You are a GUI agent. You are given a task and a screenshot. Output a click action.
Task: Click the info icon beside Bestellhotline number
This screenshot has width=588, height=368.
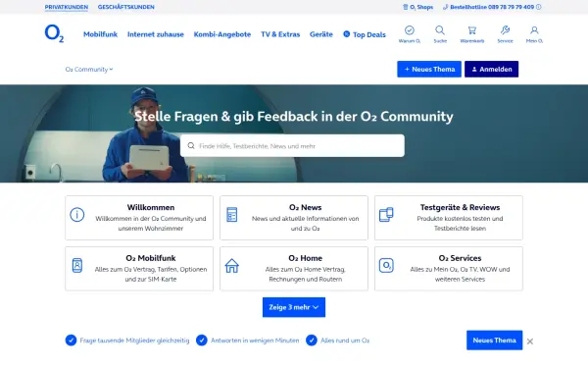click(x=538, y=7)
